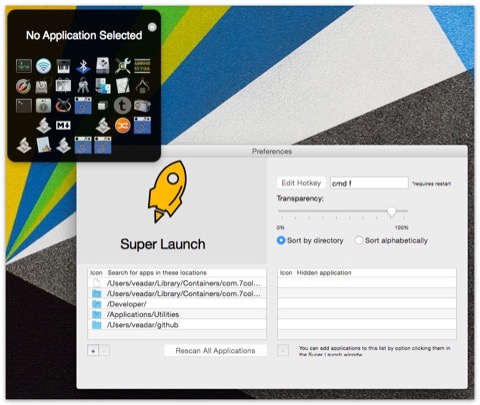Viewport: 480px width, 405px height.
Task: Open the Boot Camp Assistant drive icon
Action: [x=103, y=66]
